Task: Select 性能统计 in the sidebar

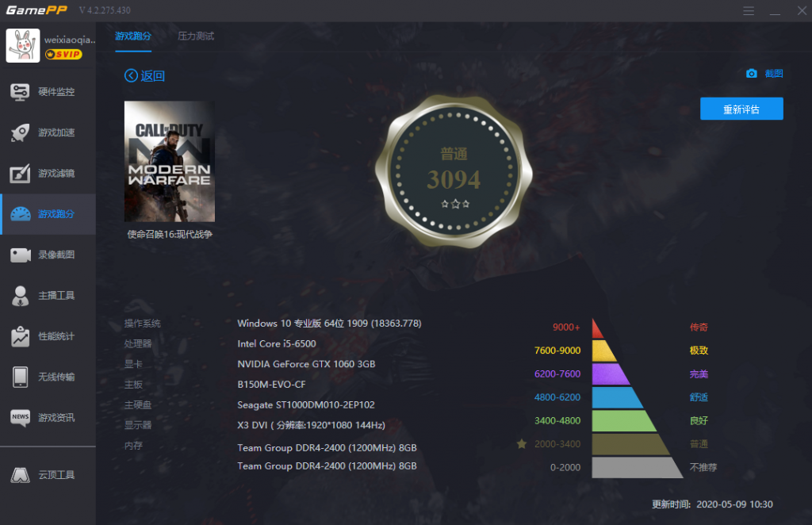Action: (x=48, y=336)
